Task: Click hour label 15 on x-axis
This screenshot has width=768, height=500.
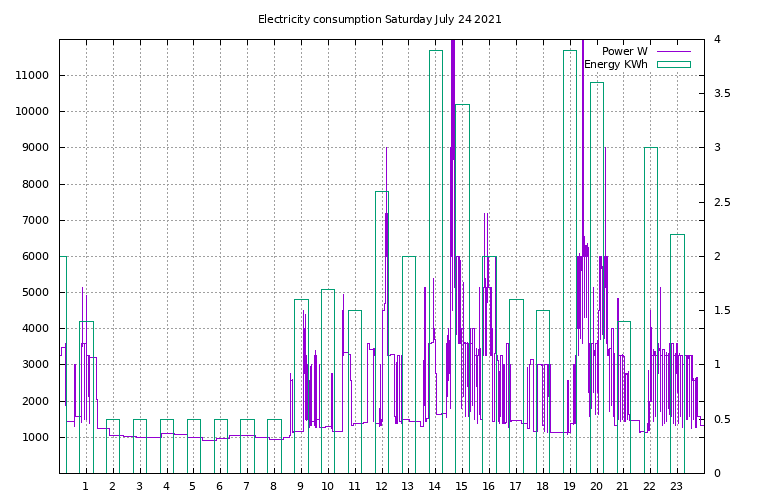Action: 461,486
